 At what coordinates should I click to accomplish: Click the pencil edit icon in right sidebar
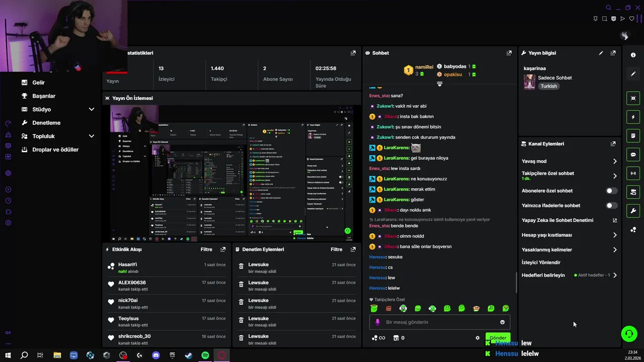(633, 74)
